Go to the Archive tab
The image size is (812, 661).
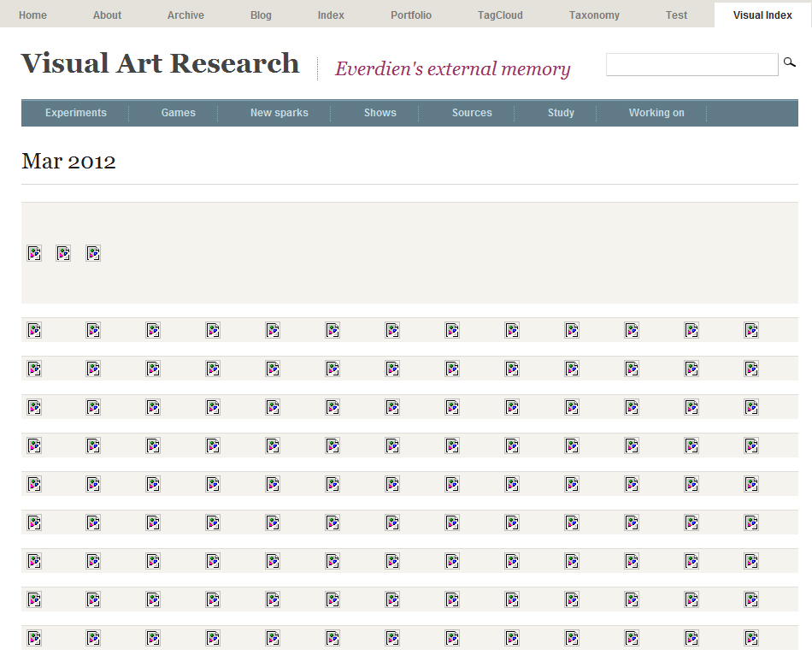tap(185, 15)
